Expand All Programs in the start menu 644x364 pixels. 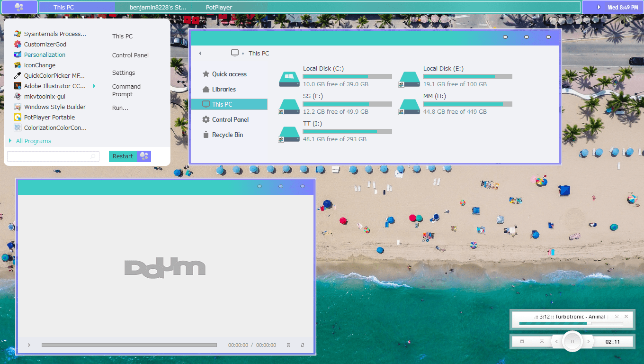(x=33, y=141)
